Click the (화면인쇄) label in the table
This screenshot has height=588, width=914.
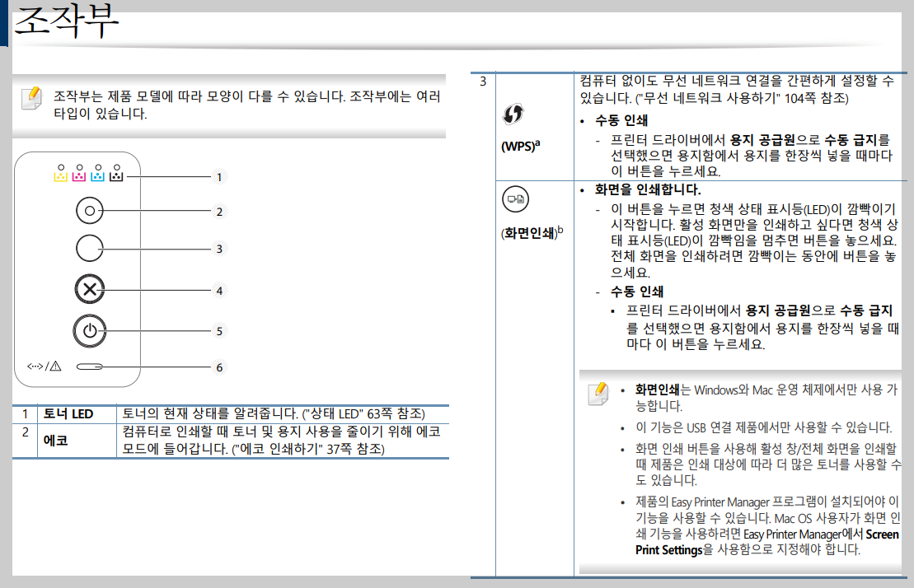[532, 233]
